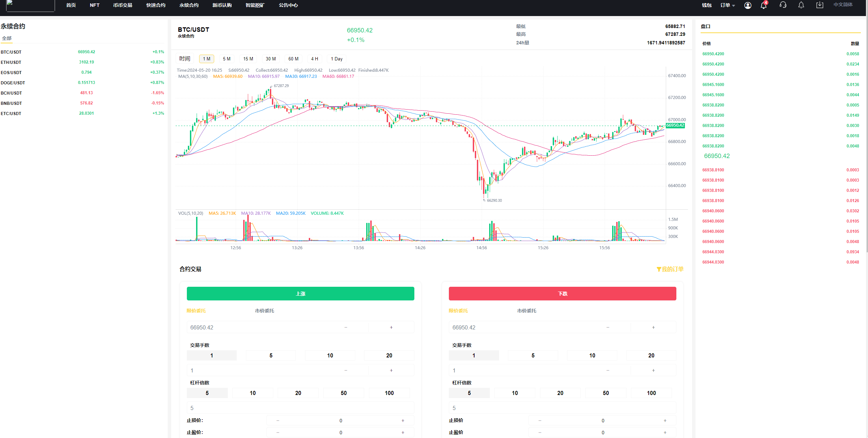868x438 pixels.
Task: Open the 中文简体 language selector
Action: tap(843, 5)
